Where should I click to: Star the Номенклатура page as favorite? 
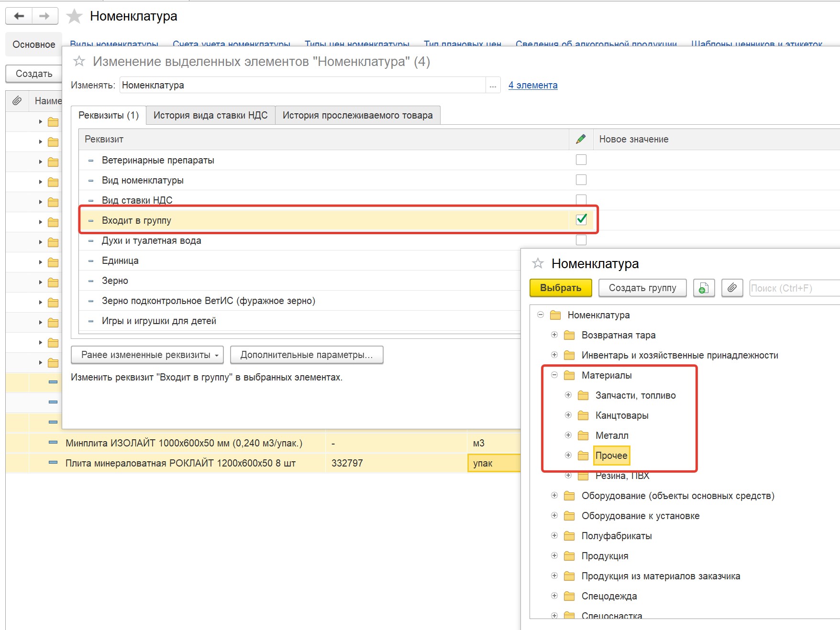coord(74,16)
